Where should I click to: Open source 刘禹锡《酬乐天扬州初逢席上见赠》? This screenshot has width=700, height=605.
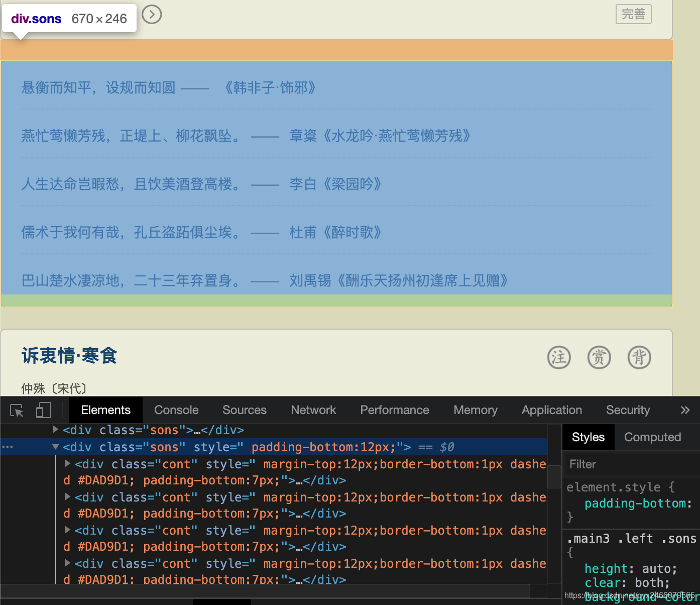pos(400,280)
